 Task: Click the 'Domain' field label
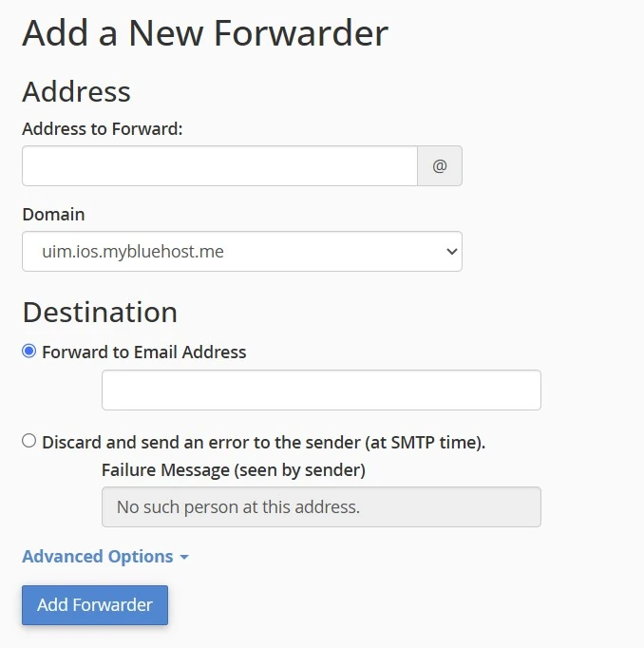click(x=53, y=214)
